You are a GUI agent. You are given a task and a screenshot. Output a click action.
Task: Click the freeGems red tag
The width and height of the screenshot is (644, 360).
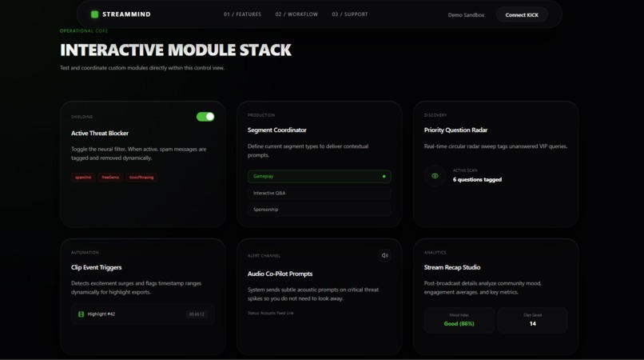point(110,178)
